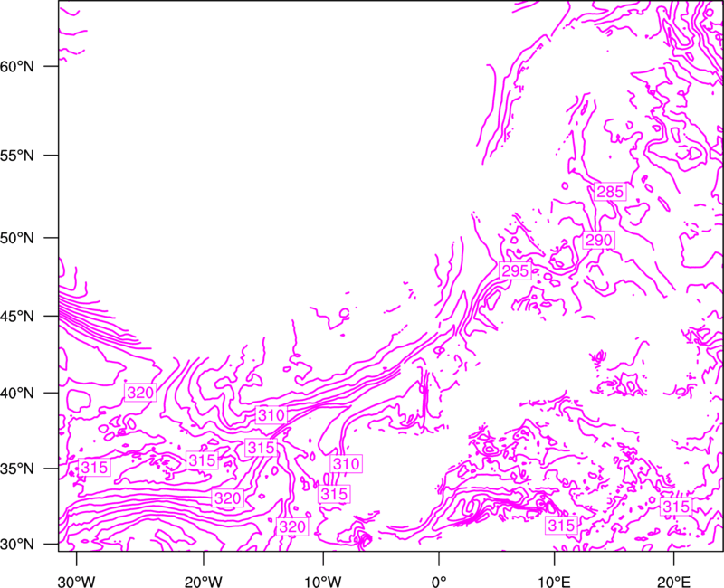Select the 290 contour value label
Screen dimensions: 724x588
598,240
